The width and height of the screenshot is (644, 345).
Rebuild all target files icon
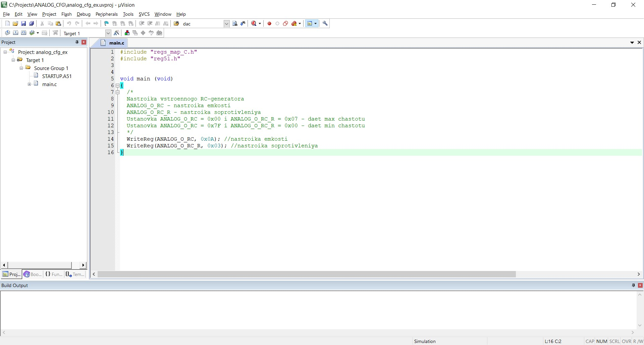click(23, 33)
